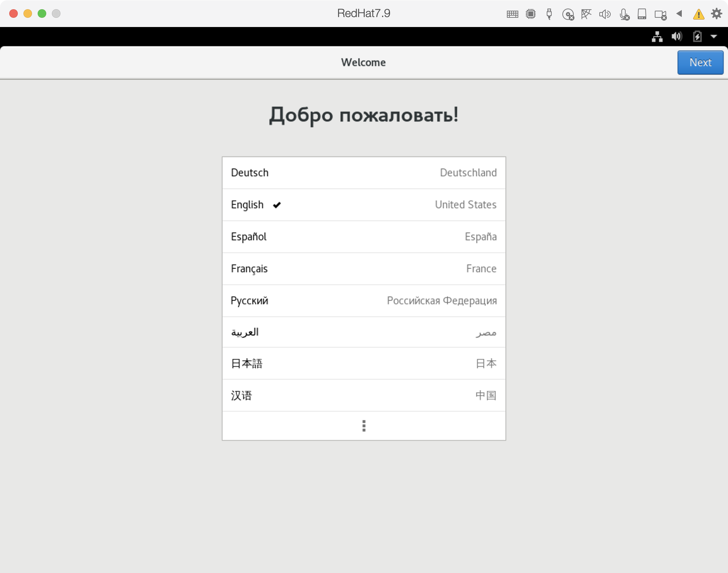Screen dimensions: 728x573
Task: Select Русский language row
Action: 364,301
